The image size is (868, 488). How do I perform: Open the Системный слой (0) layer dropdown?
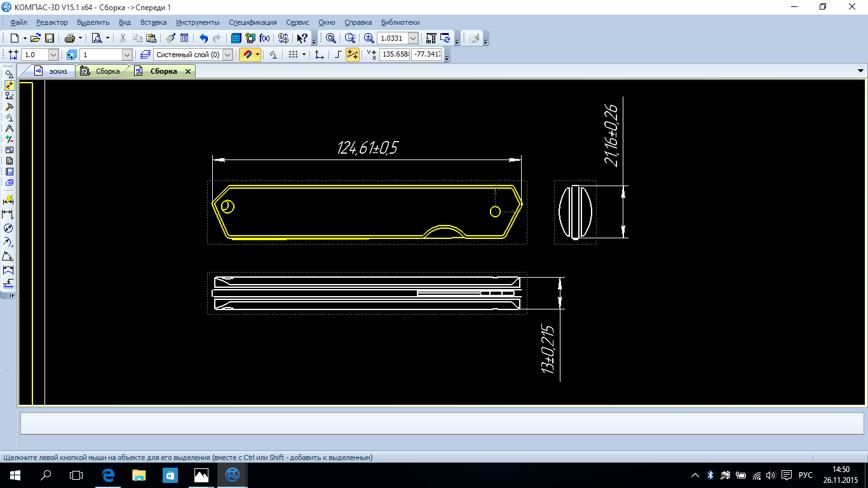pos(228,55)
